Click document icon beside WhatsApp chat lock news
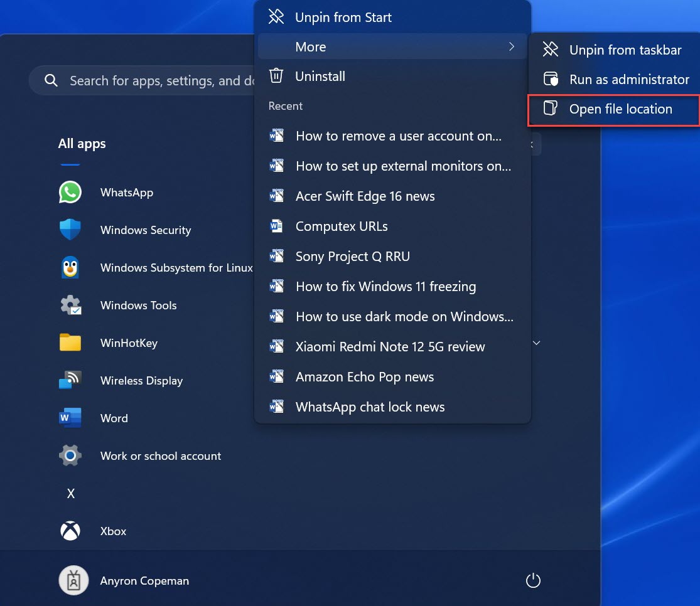Image resolution: width=700 pixels, height=606 pixels. pyautogui.click(x=276, y=407)
